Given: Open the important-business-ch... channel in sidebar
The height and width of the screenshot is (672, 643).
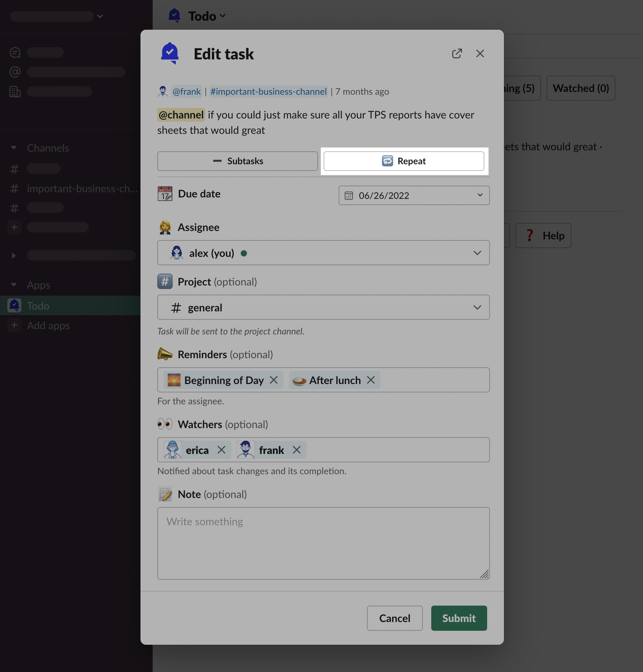Looking at the screenshot, I should pyautogui.click(x=82, y=189).
